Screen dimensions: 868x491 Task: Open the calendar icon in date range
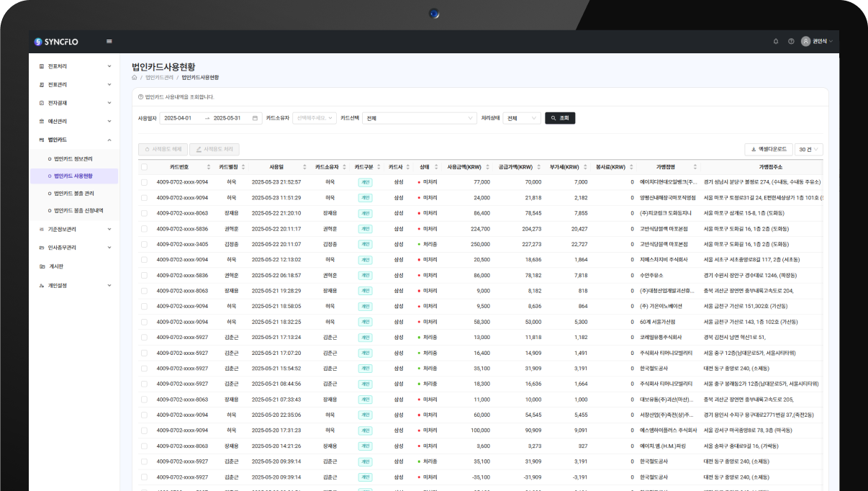(x=255, y=118)
